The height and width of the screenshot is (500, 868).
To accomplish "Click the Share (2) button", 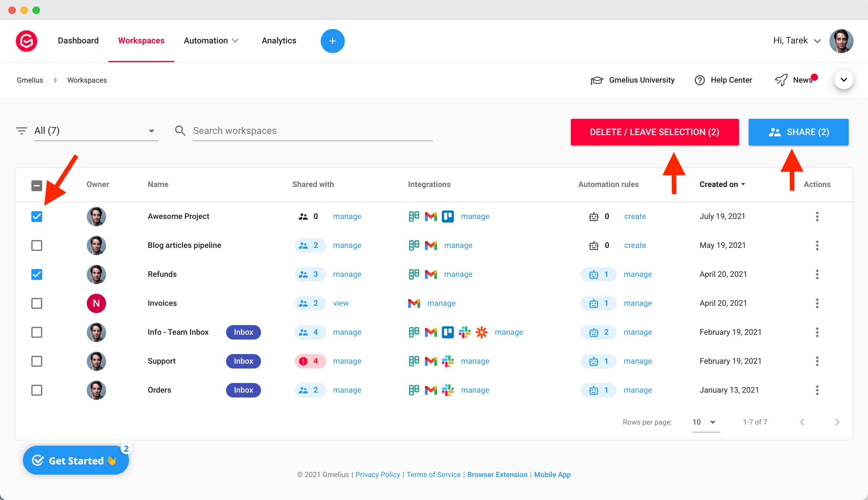I will tap(798, 132).
